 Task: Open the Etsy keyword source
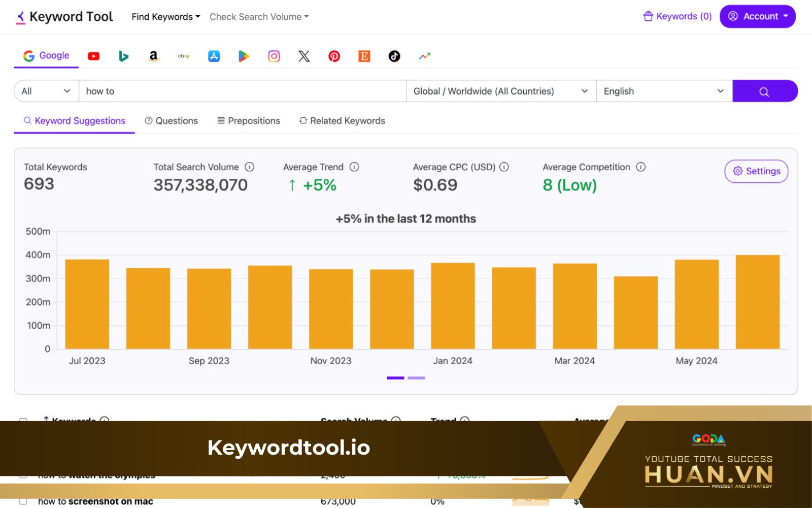coord(364,56)
